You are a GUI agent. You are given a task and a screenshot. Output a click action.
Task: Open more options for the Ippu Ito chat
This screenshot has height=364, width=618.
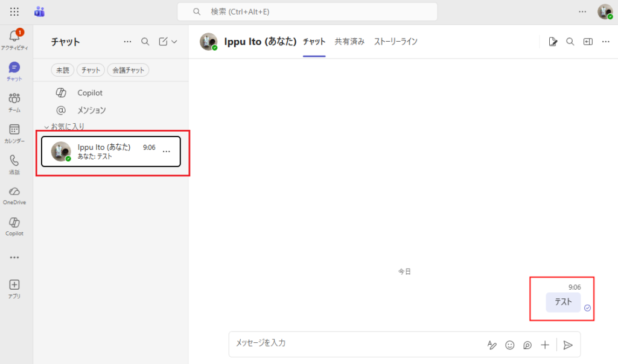167,151
